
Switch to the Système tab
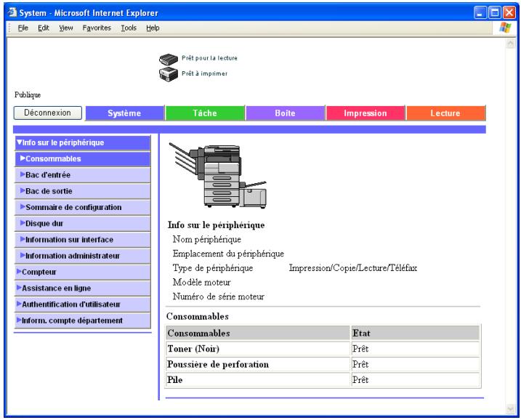[x=124, y=113]
